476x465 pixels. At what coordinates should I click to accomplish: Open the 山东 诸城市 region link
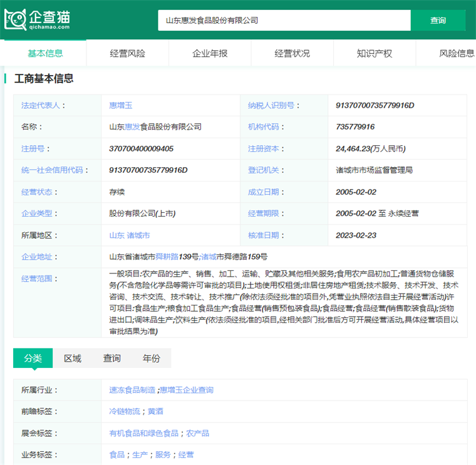pyautogui.click(x=129, y=235)
